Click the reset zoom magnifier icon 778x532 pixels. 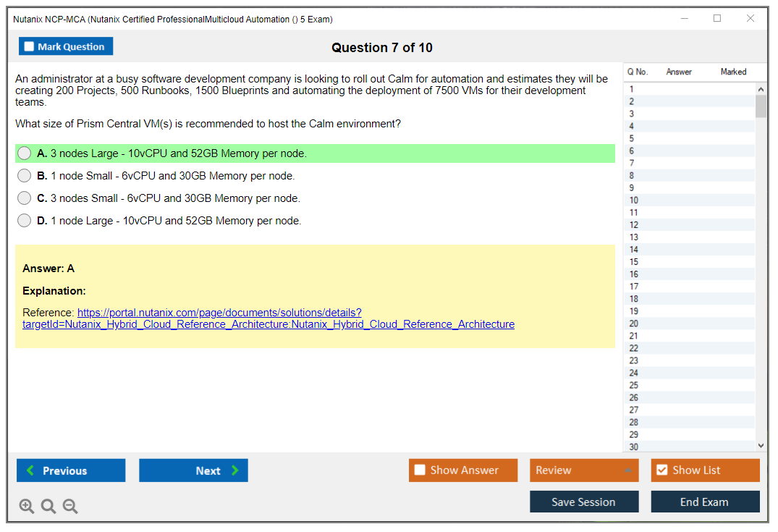48,506
